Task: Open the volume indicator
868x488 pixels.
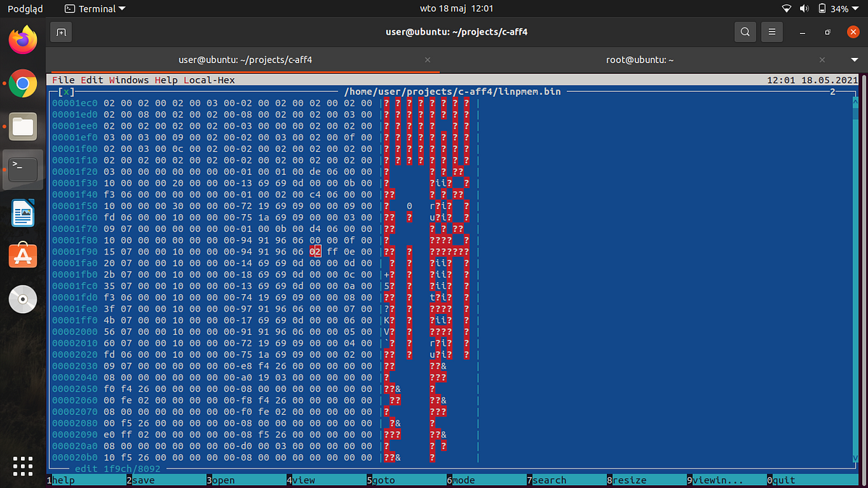Action: coord(804,9)
